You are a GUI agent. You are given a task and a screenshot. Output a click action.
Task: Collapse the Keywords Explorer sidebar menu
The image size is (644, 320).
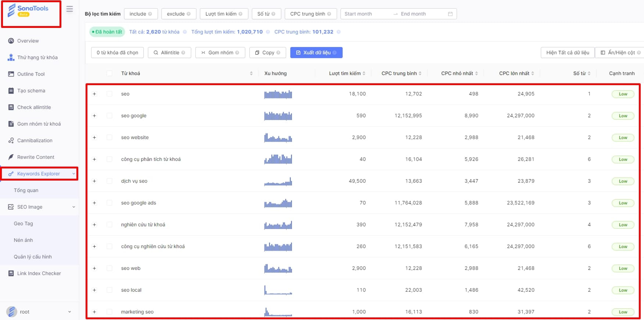(73, 174)
